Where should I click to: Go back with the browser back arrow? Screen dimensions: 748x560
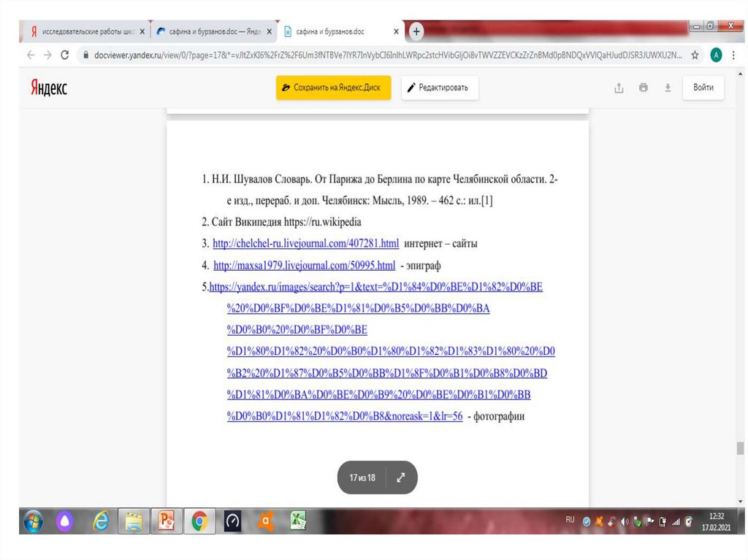[31, 55]
